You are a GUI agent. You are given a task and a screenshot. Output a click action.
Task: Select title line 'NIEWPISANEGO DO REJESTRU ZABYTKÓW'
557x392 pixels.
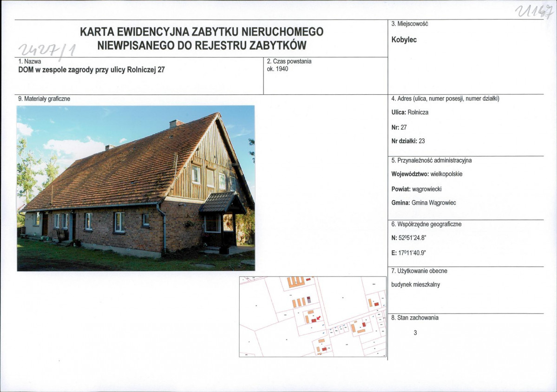coord(202,46)
